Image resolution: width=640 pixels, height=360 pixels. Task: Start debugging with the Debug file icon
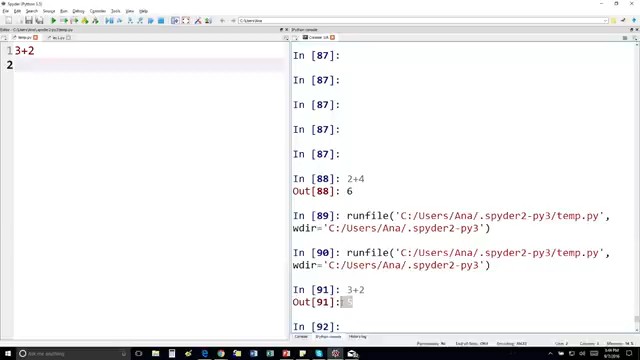click(x=109, y=20)
